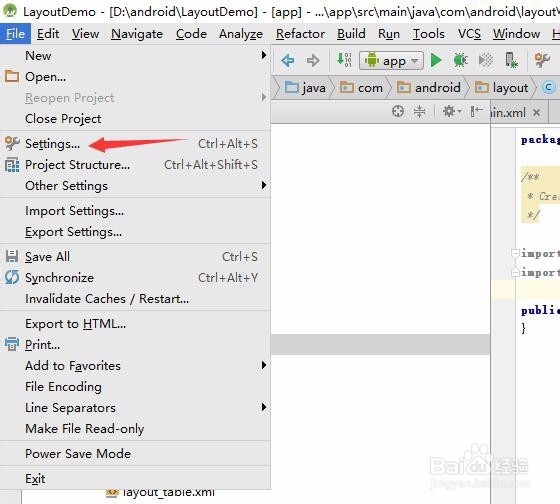
Task: Open the Edit menu
Action: (48, 34)
